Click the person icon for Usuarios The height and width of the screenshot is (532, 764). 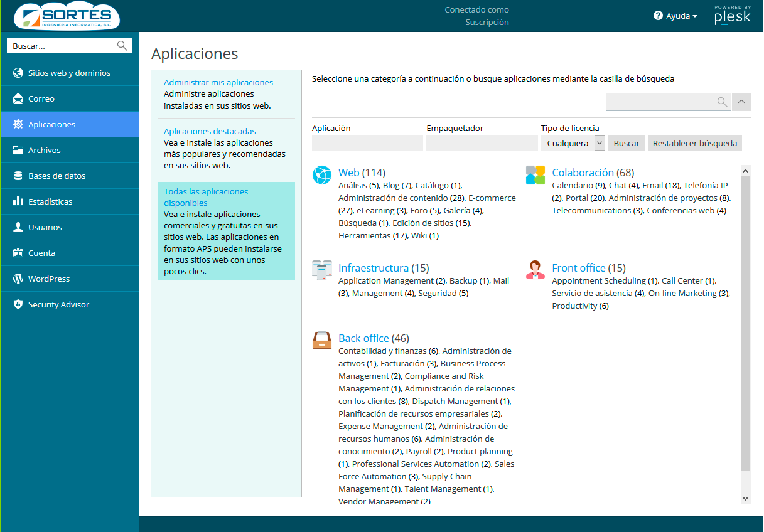click(18, 227)
